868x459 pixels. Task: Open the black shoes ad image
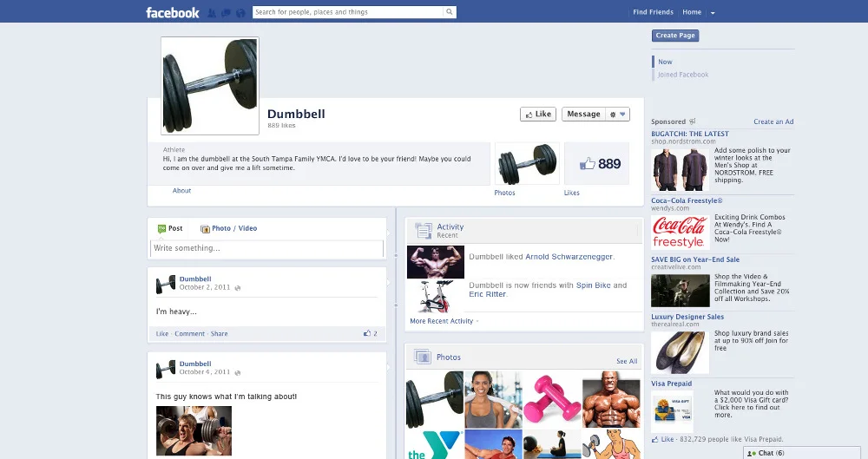coord(681,352)
